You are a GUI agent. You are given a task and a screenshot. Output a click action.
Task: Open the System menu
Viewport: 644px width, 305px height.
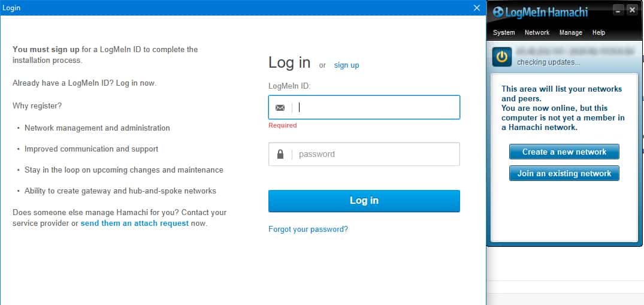pyautogui.click(x=504, y=32)
